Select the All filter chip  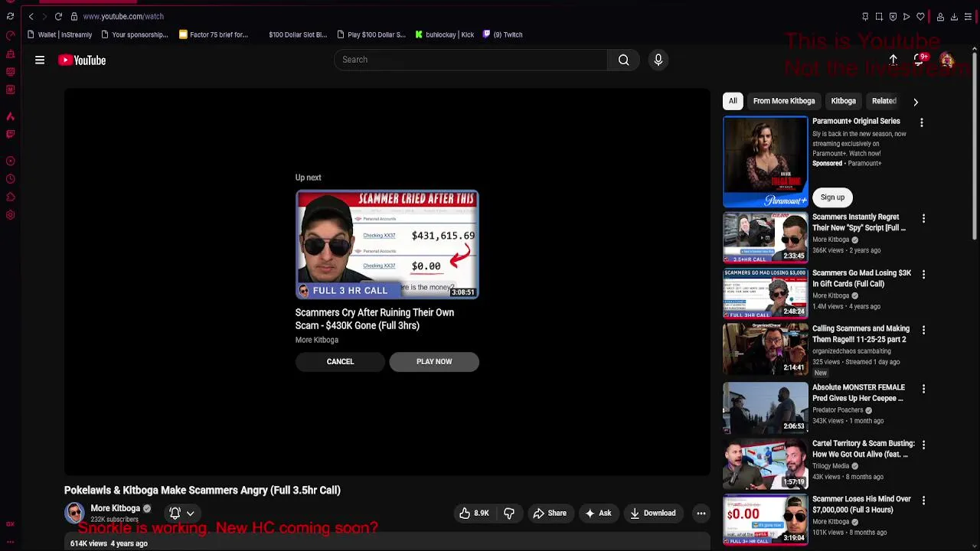tap(733, 101)
